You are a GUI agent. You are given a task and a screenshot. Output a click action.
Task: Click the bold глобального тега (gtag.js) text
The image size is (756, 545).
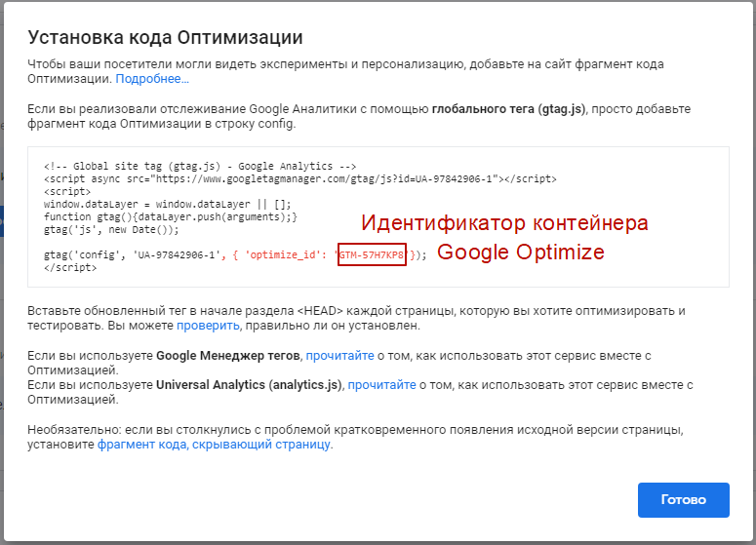point(508,109)
